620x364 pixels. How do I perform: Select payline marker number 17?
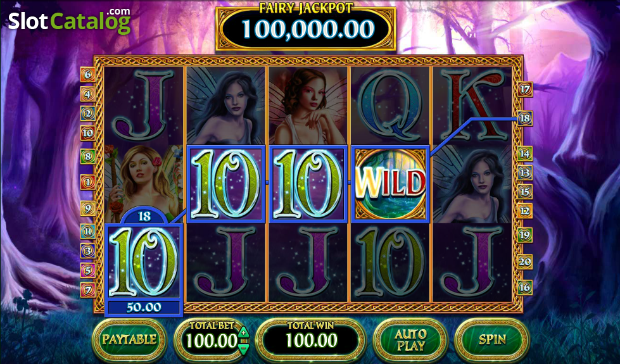pyautogui.click(x=525, y=89)
